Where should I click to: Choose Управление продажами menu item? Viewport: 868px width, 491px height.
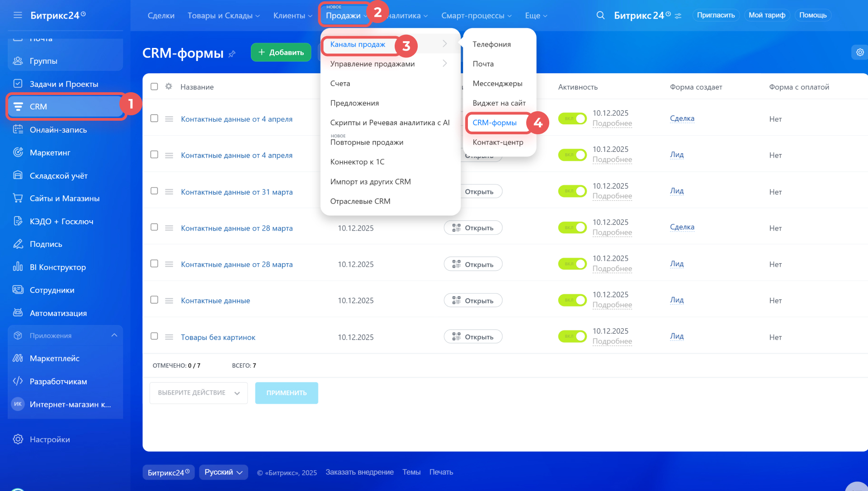coord(373,64)
